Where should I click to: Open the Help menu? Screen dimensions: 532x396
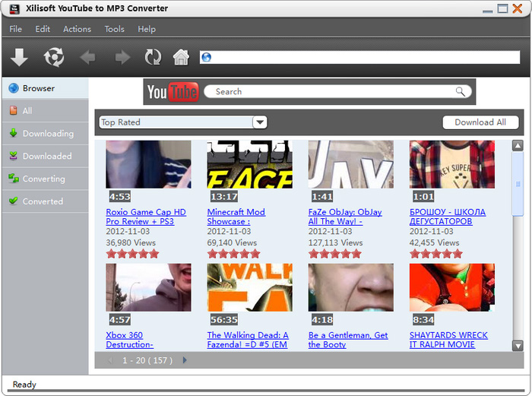tap(147, 29)
